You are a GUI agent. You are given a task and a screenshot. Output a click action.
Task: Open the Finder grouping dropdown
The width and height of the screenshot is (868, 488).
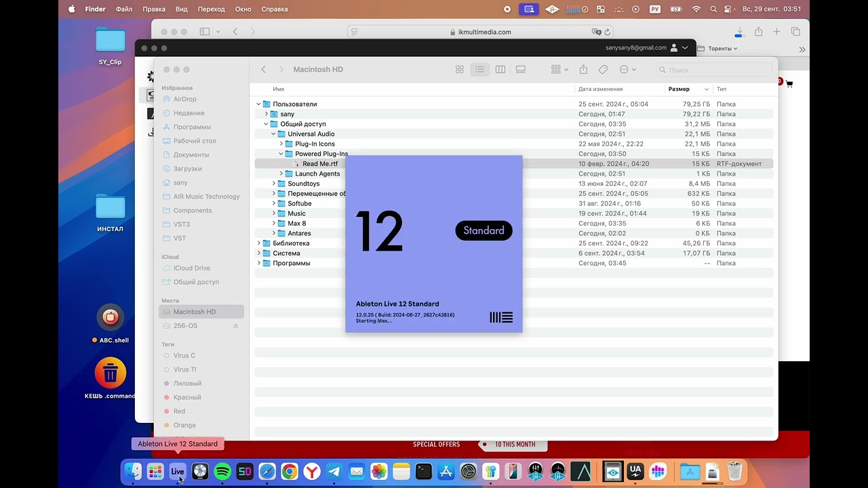(559, 70)
